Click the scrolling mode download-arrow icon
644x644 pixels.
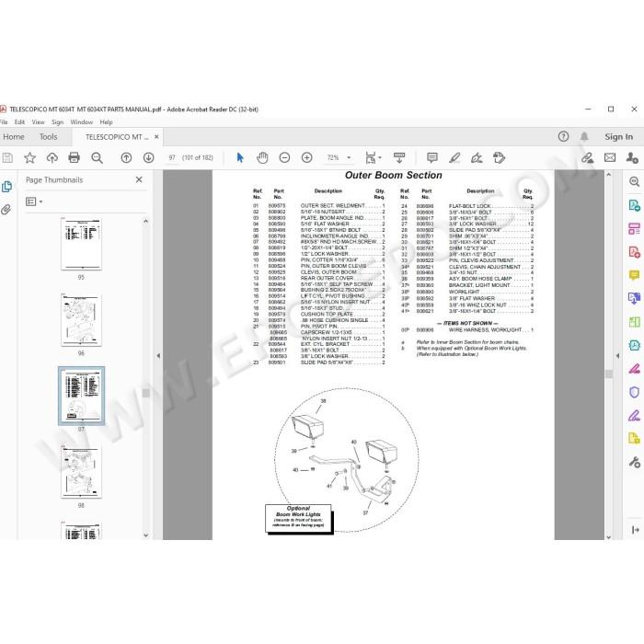398,157
